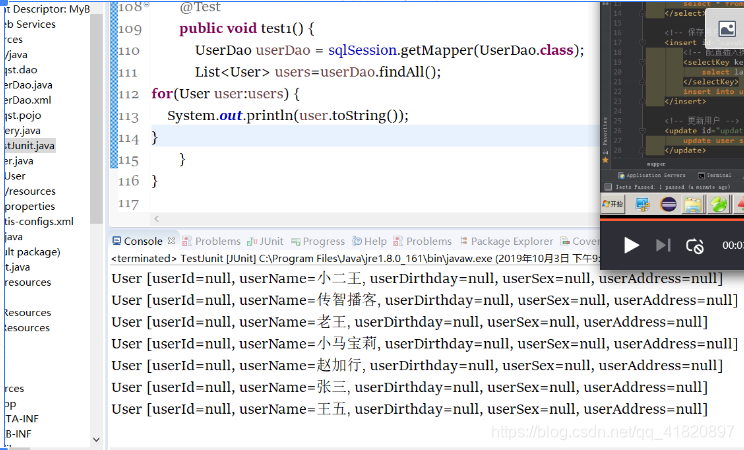744x450 pixels.
Task: Select UserDao.java in project tree
Action: pyautogui.click(x=28, y=85)
